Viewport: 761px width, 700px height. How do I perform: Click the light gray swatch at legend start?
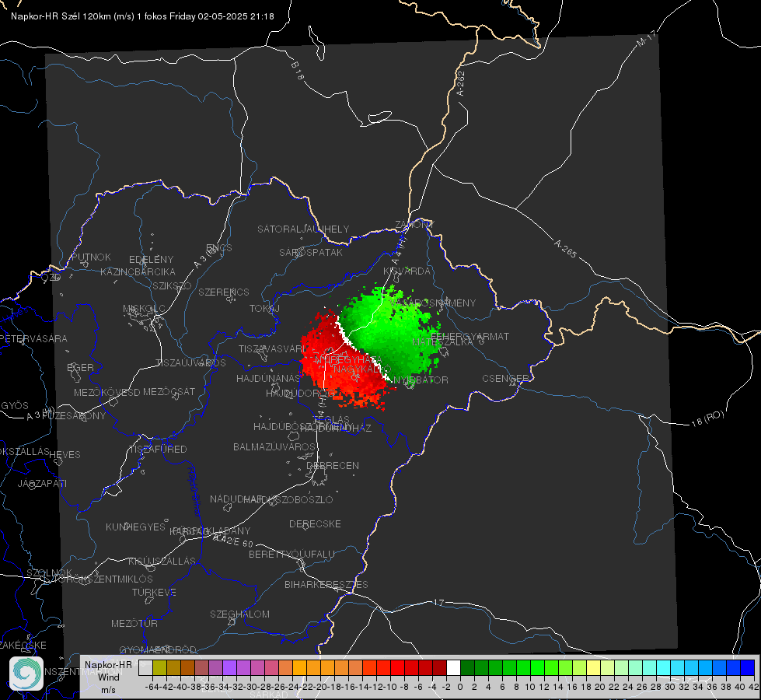[x=145, y=667]
